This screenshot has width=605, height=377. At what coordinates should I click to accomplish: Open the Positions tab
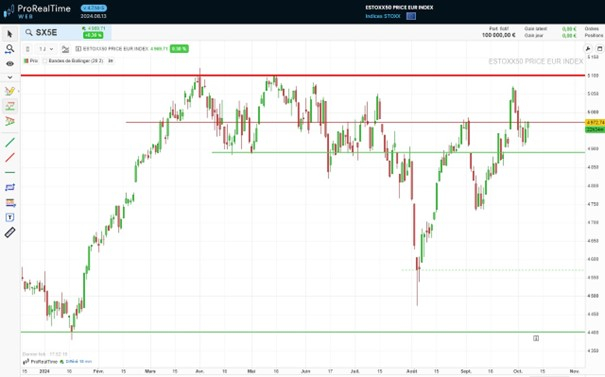click(594, 36)
